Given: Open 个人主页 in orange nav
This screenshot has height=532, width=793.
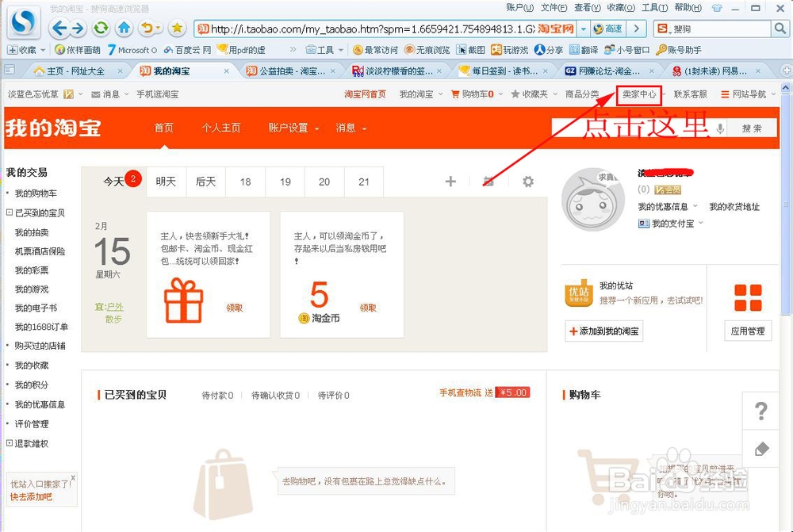Looking at the screenshot, I should (x=221, y=128).
